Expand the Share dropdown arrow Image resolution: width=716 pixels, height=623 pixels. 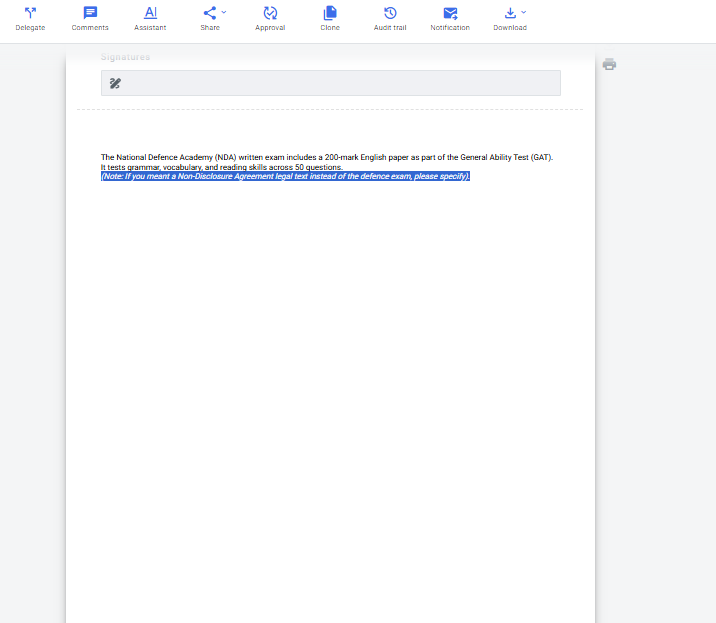224,12
